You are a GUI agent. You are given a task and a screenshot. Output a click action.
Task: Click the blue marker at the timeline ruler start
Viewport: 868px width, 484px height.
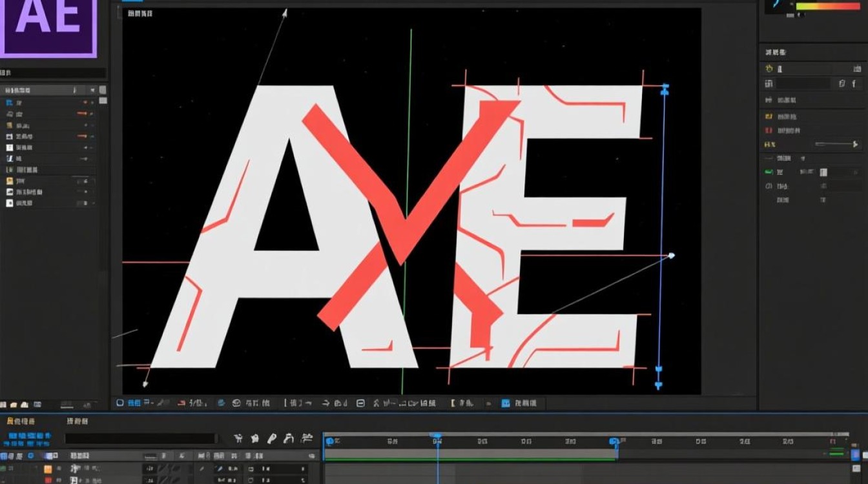click(x=330, y=441)
